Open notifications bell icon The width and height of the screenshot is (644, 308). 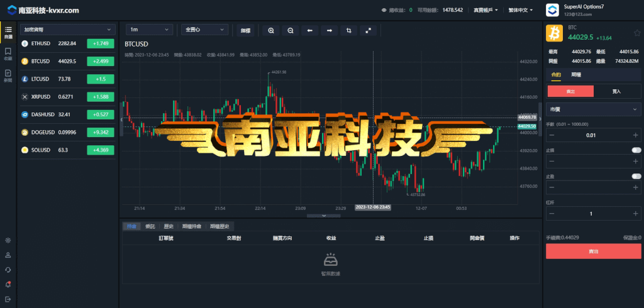[8, 284]
